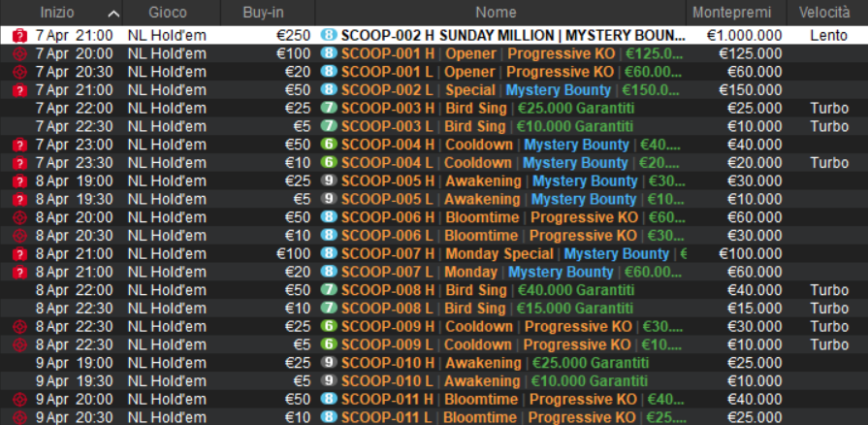868x425 pixels.
Task: Click the target KO icon on SCOOP-006 L row
Action: (x=20, y=236)
